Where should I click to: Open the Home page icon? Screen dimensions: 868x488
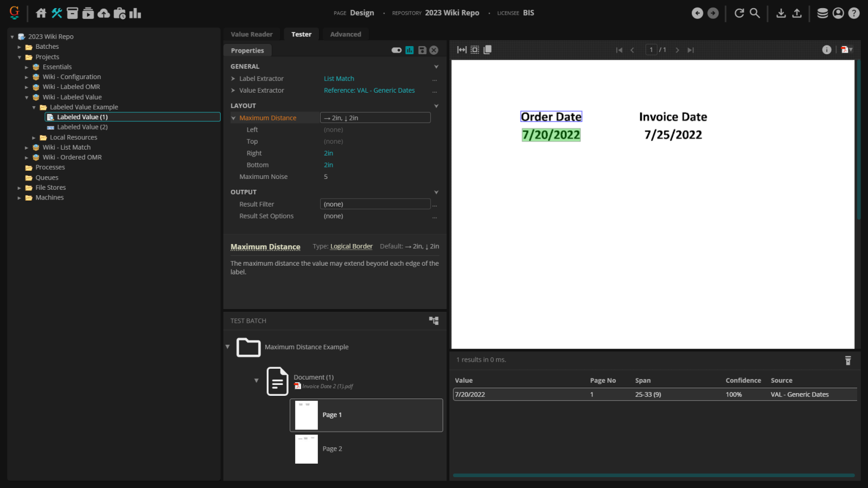point(41,13)
